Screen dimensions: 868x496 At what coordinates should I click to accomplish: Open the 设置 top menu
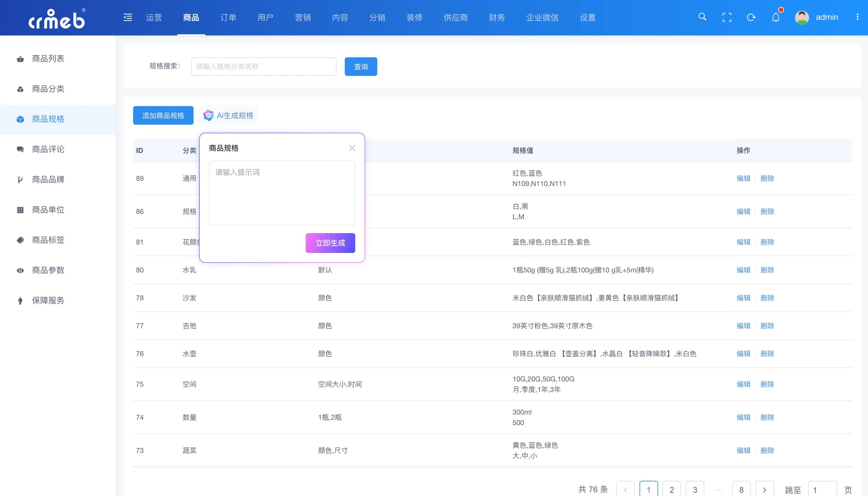click(x=588, y=17)
